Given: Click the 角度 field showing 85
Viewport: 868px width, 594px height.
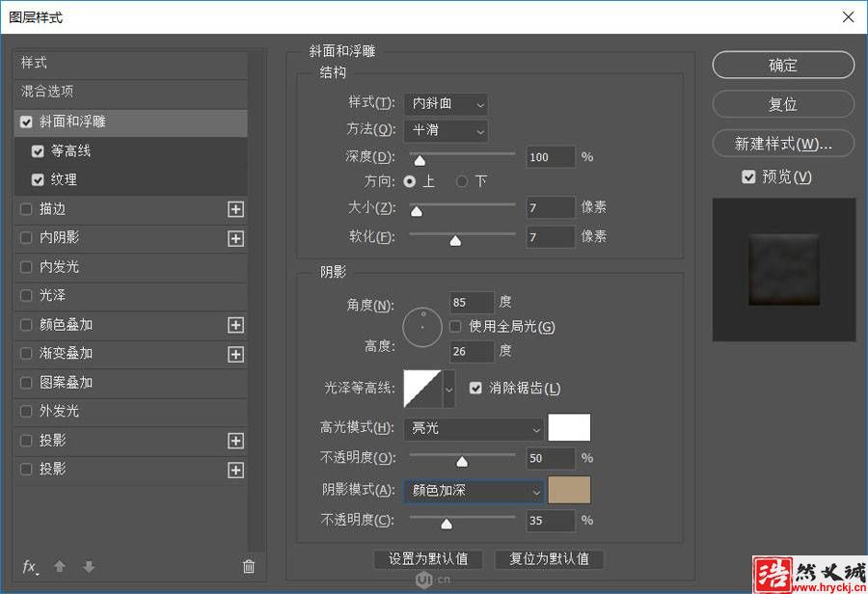Looking at the screenshot, I should (472, 303).
